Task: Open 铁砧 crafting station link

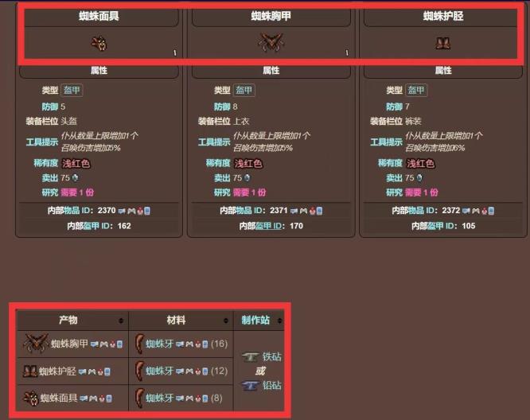Action: point(271,356)
